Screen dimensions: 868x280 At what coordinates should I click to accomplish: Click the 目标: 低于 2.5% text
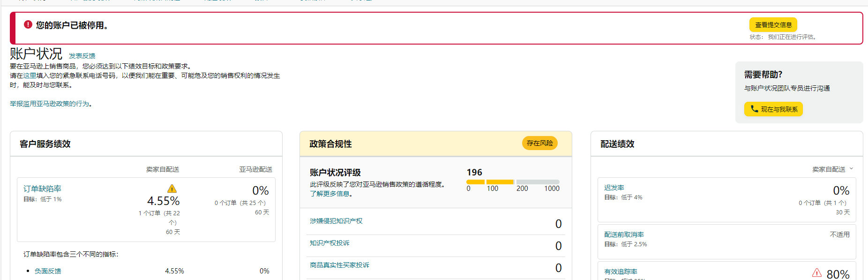tap(626, 244)
